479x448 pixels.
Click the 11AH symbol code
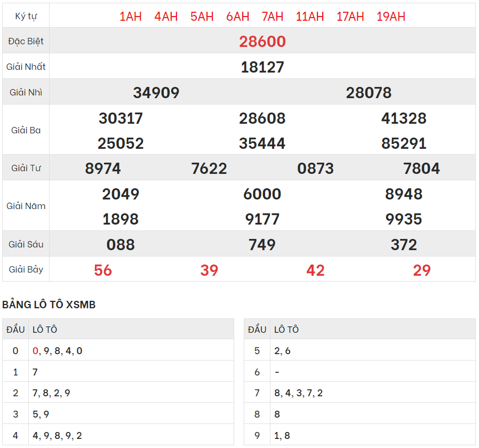point(309,17)
